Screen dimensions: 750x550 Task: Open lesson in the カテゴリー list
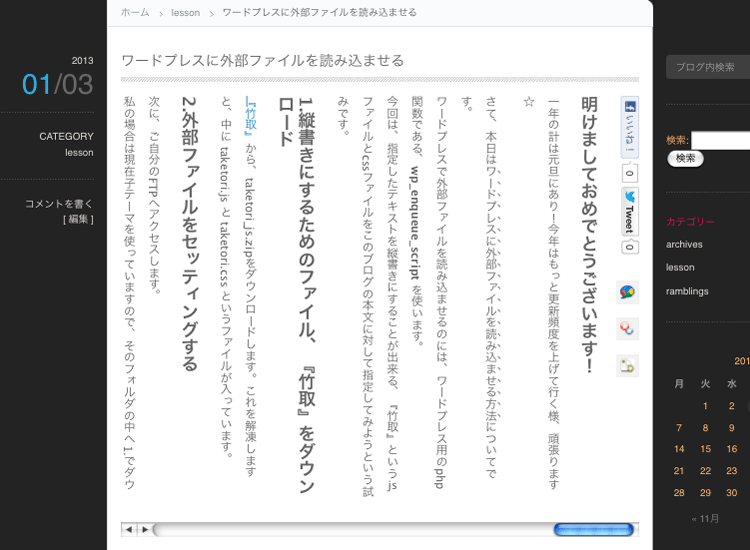(x=680, y=267)
